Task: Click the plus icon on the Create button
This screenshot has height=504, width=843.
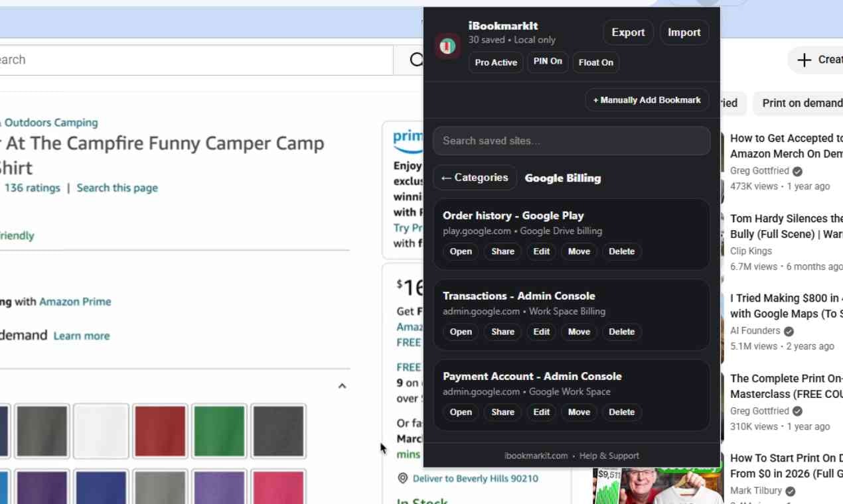Action: click(x=805, y=60)
